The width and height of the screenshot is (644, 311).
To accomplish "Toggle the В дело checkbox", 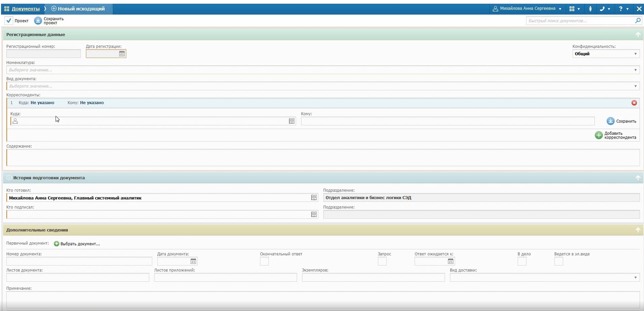I will point(522,261).
